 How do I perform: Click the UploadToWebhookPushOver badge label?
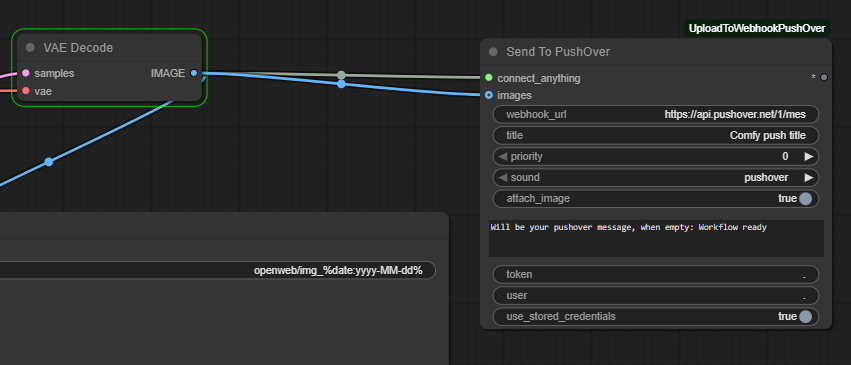757,28
